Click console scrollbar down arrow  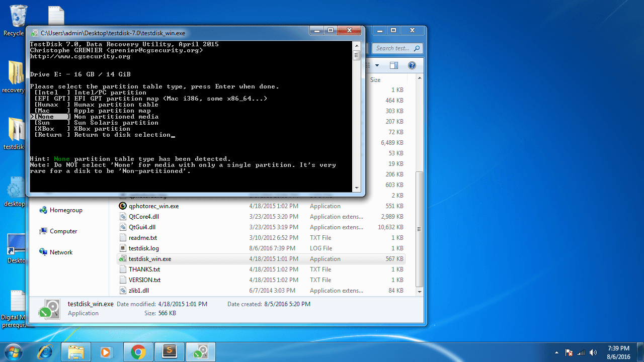click(357, 188)
